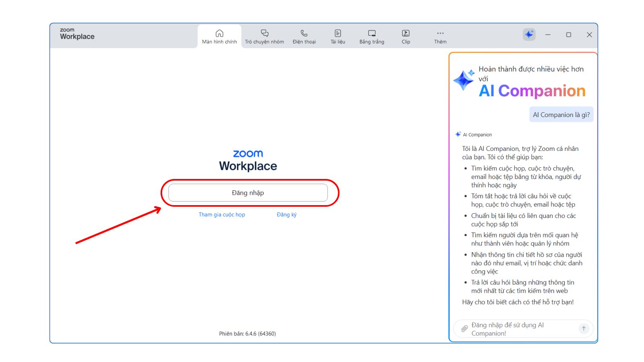644x362 pixels.
Task: Select the Bảng trắng whiteboard tab
Action: pyautogui.click(x=372, y=37)
